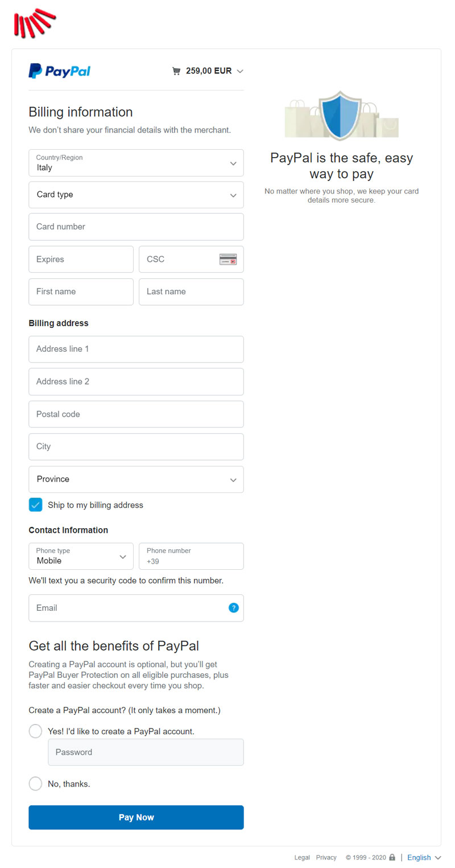Click the red merchant logo
This screenshot has width=455, height=868.
coord(34,23)
